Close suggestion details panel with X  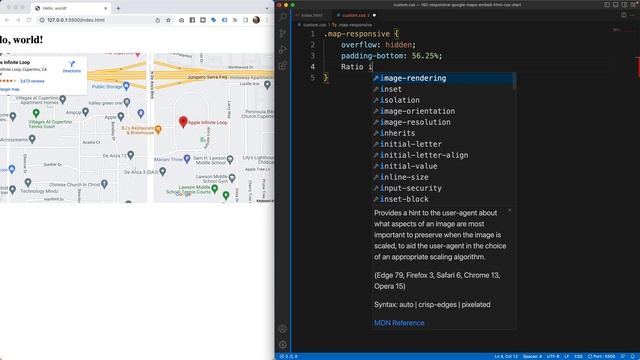pos(509,211)
